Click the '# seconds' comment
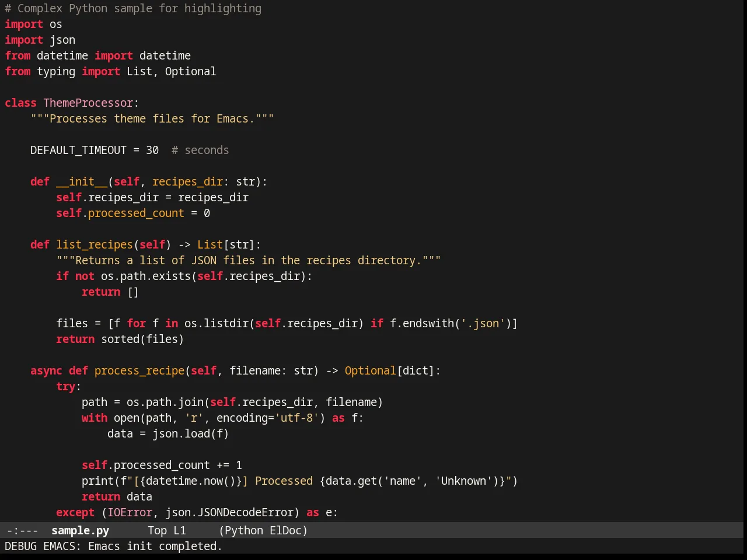 click(200, 150)
